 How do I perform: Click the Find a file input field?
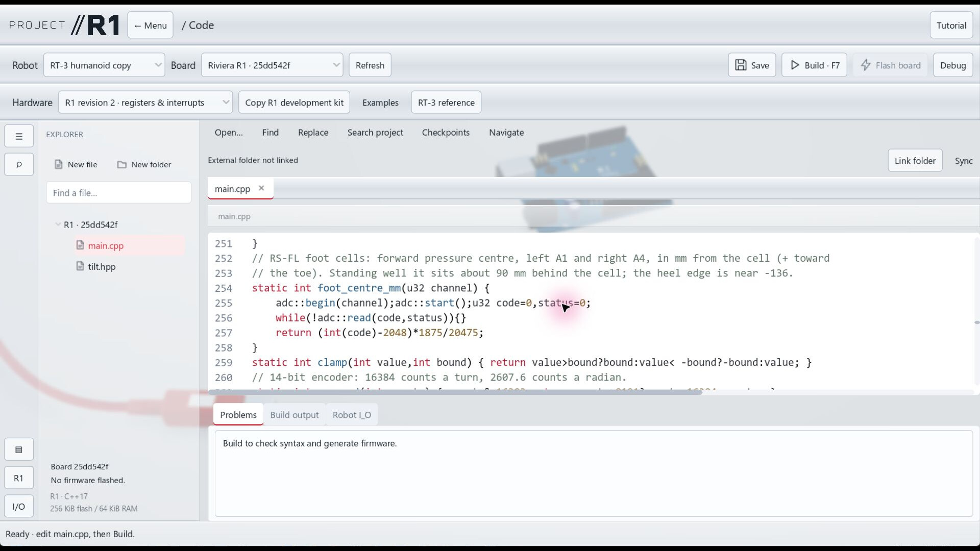click(119, 193)
